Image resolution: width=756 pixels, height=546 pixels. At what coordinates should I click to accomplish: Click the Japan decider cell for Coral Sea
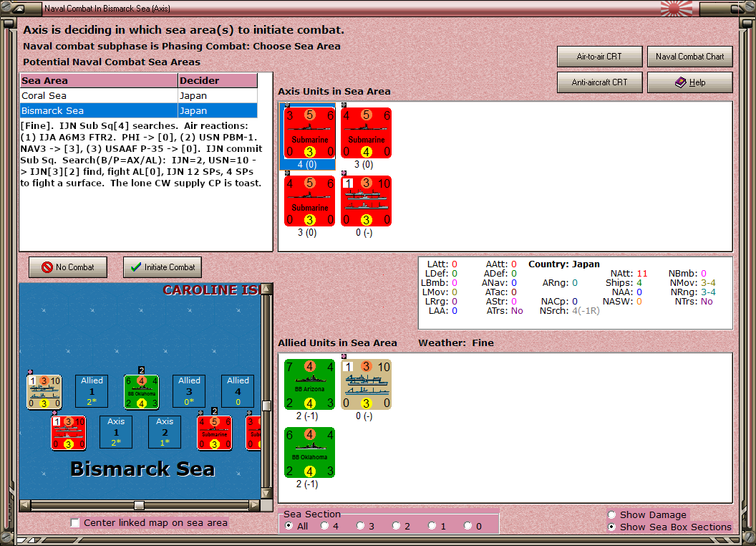point(218,95)
